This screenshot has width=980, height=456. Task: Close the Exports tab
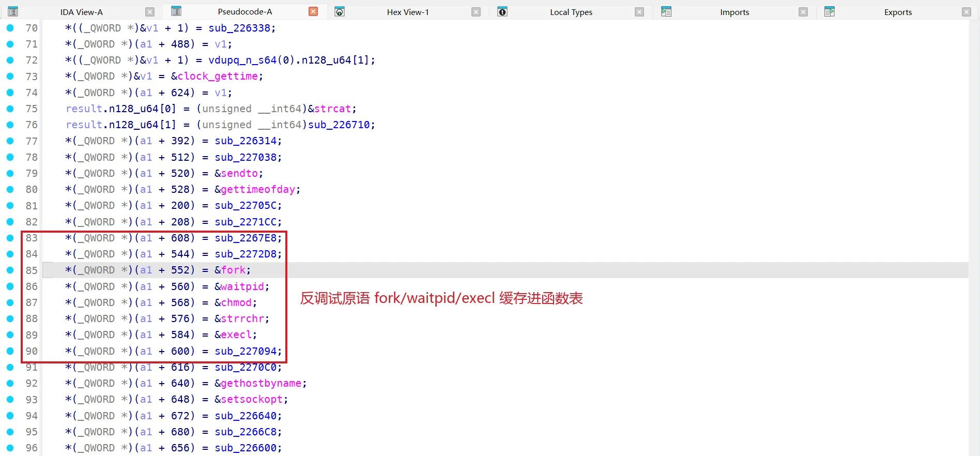[x=967, y=12]
